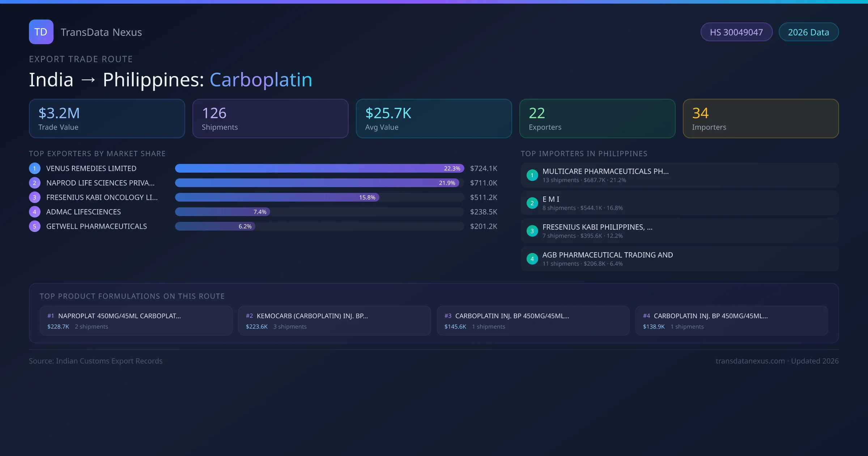This screenshot has width=868, height=456.
Task: Select the 126 Shipments stat card
Action: click(x=270, y=118)
